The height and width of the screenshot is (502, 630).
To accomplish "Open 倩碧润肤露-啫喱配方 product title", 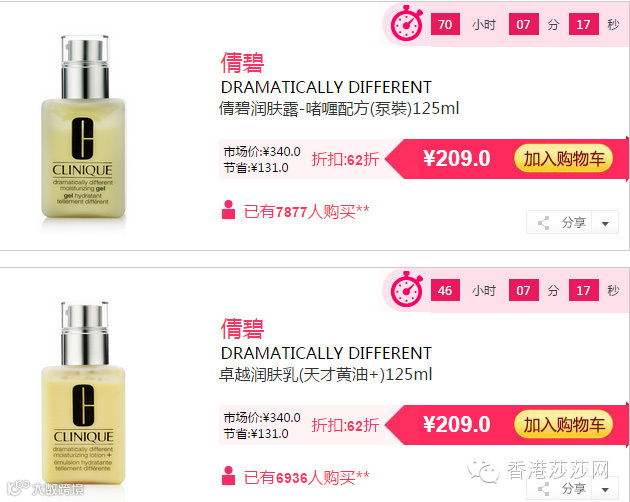I will (x=339, y=109).
